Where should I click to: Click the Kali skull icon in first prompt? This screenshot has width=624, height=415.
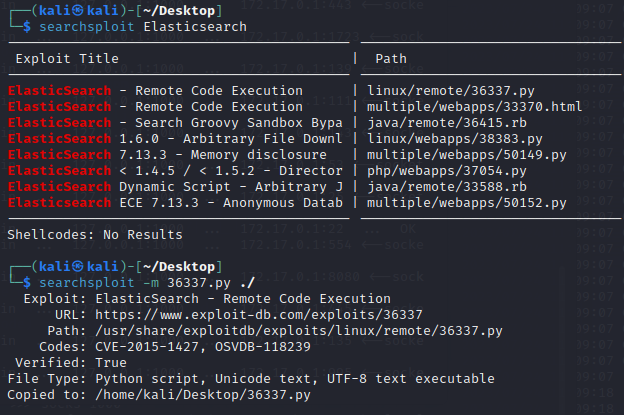[78, 11]
